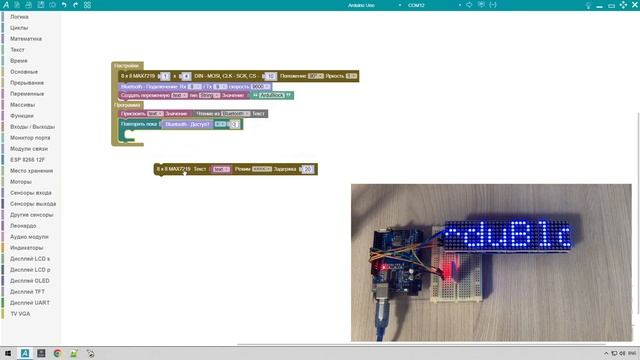Select the Аудио модули category
This screenshot has width=640, height=360.
[29, 237]
